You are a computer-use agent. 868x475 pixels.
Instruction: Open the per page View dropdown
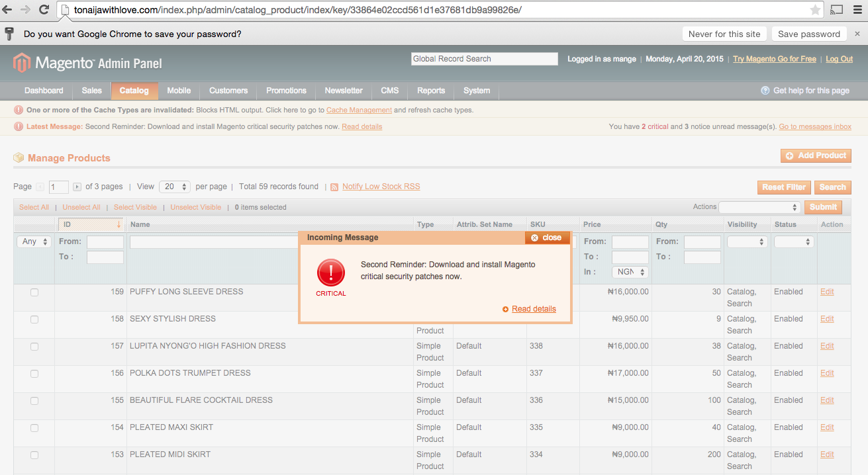tap(175, 187)
